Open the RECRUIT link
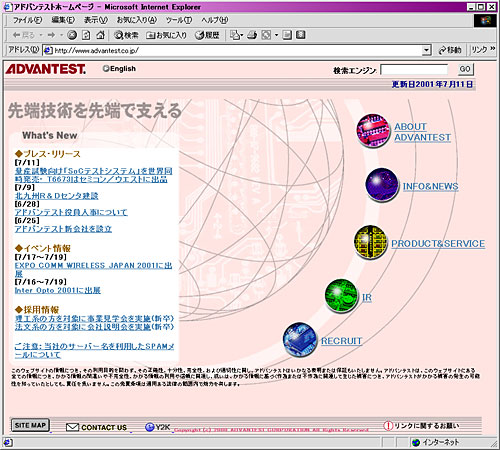500x450 pixels. [341, 341]
